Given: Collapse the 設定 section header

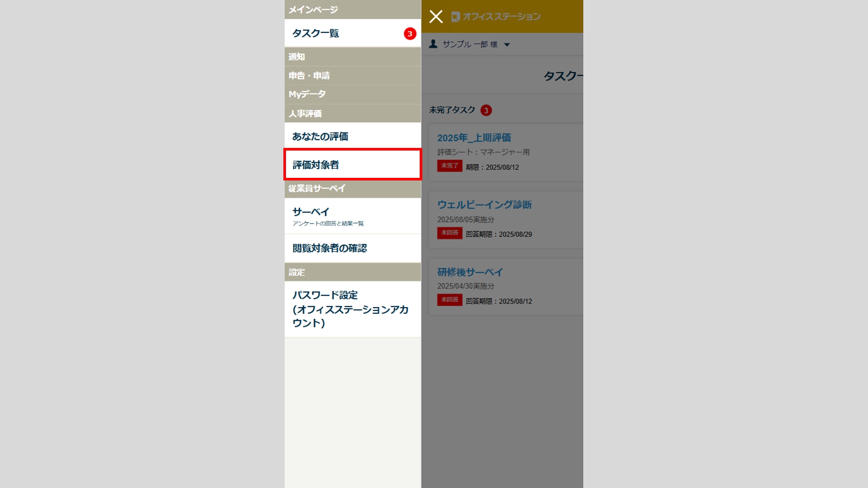Looking at the screenshot, I should tap(353, 272).
